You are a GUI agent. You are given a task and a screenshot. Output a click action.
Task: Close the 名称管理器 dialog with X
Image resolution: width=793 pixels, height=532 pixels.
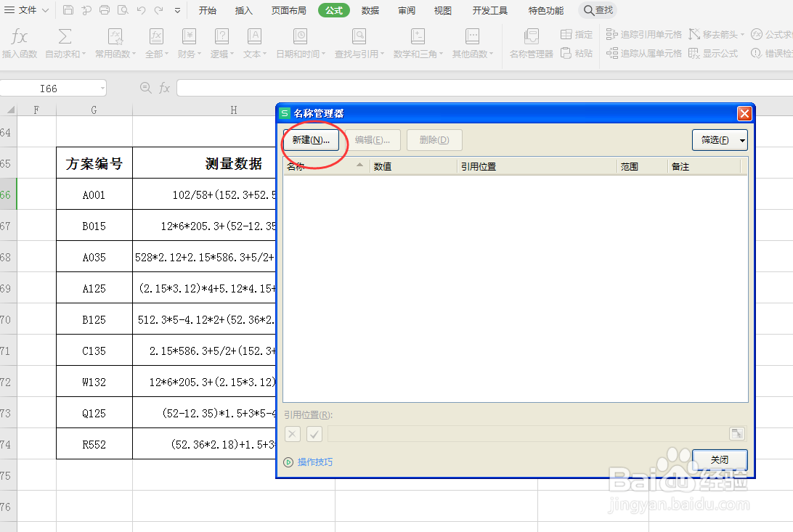(x=744, y=113)
